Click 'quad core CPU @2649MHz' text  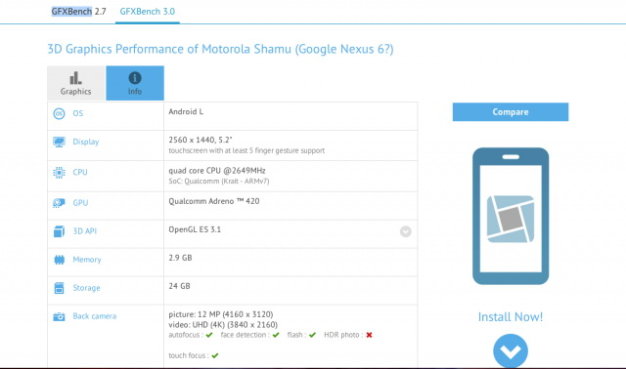click(x=217, y=171)
